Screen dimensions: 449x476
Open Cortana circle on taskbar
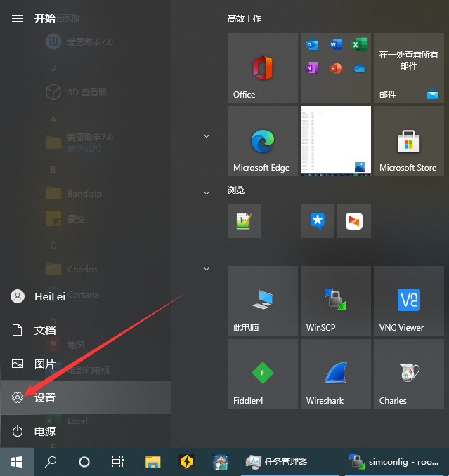pyautogui.click(x=84, y=462)
